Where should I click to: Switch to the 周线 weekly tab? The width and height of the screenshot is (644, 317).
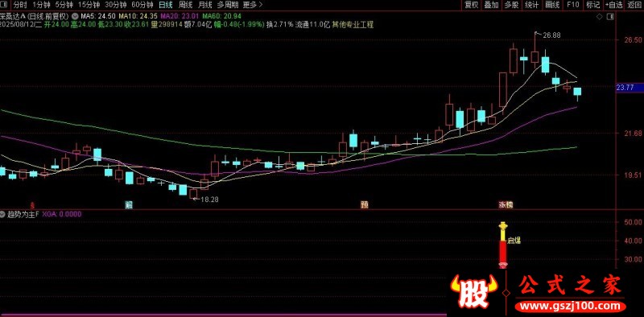pos(186,5)
